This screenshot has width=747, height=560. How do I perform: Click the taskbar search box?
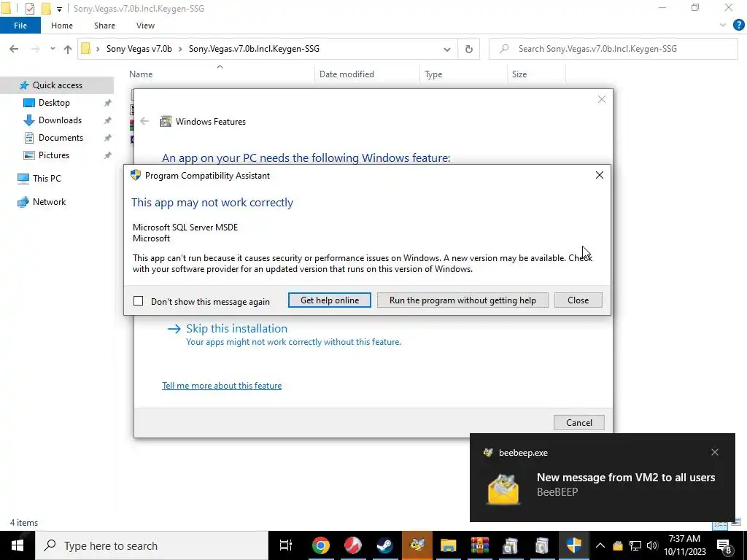click(x=152, y=545)
